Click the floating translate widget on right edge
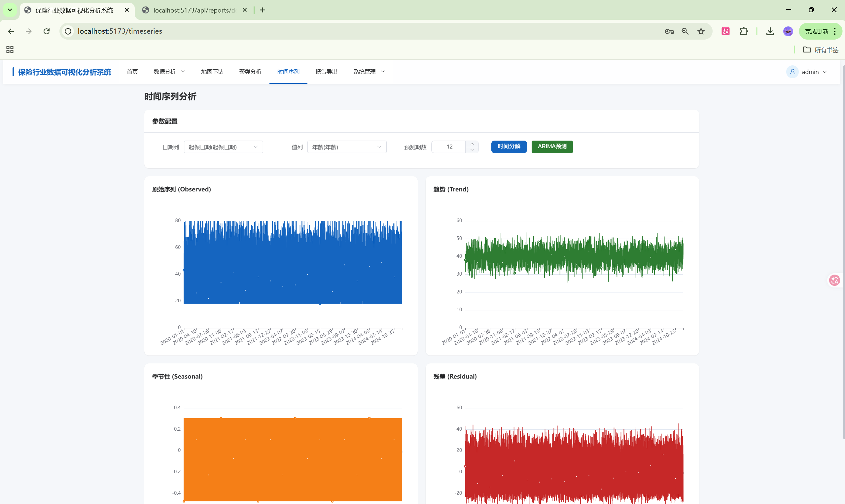Image resolution: width=845 pixels, height=504 pixels. point(834,280)
